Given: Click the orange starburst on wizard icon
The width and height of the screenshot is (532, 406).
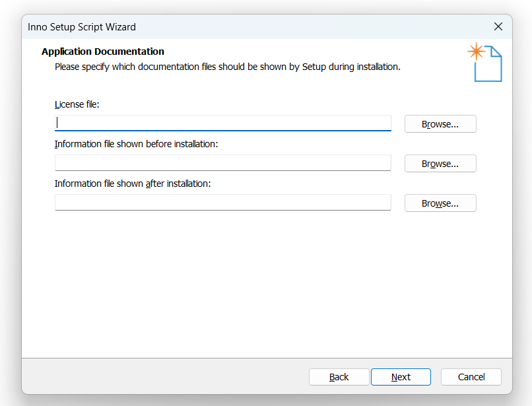Looking at the screenshot, I should pyautogui.click(x=477, y=51).
